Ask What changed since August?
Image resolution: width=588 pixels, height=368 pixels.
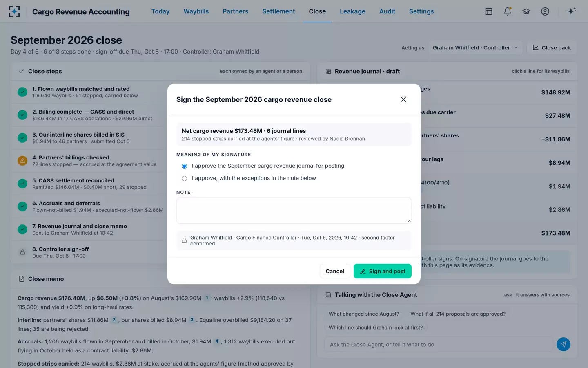click(364, 314)
